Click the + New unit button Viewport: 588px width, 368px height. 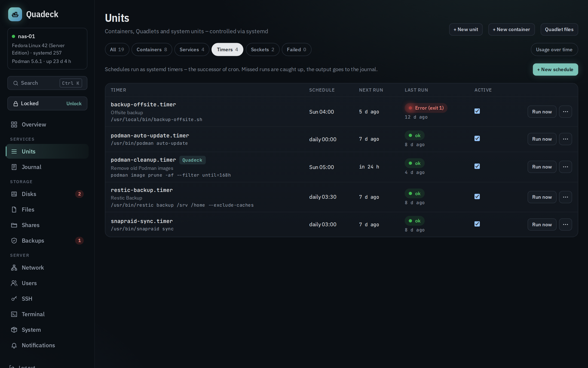466,29
